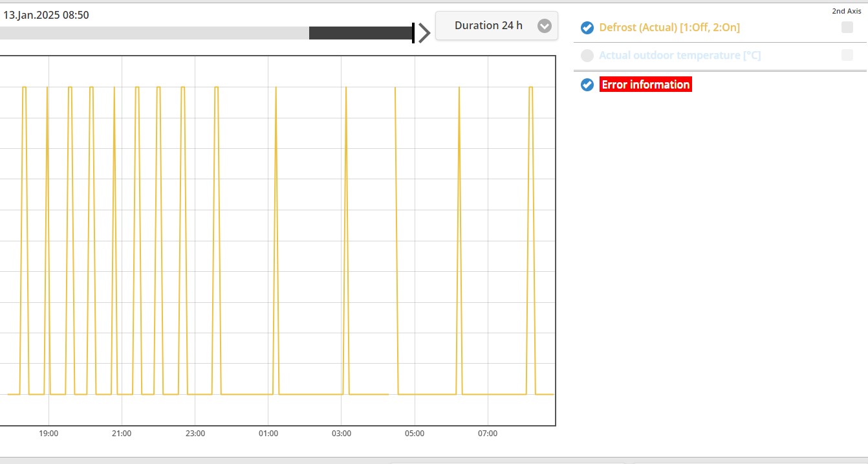Toggle the Error information blue checkmark

click(587, 85)
